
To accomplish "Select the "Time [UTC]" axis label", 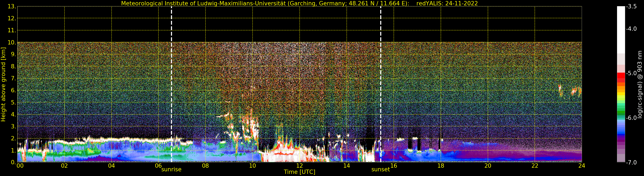I will point(300,172).
